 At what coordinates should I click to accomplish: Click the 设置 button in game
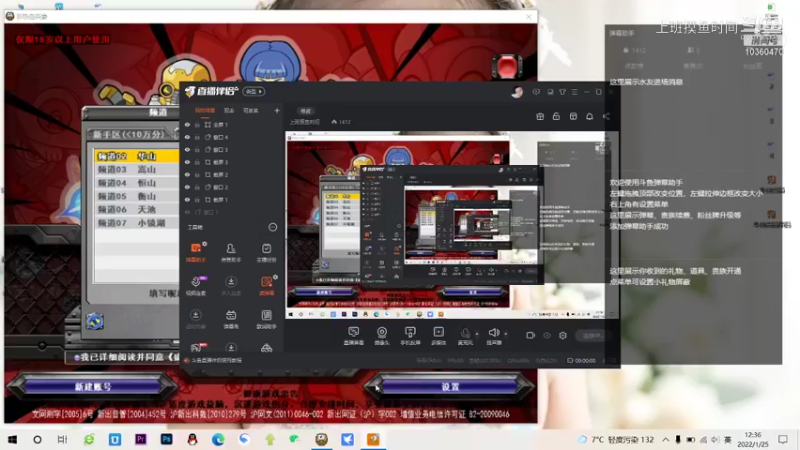pyautogui.click(x=450, y=387)
